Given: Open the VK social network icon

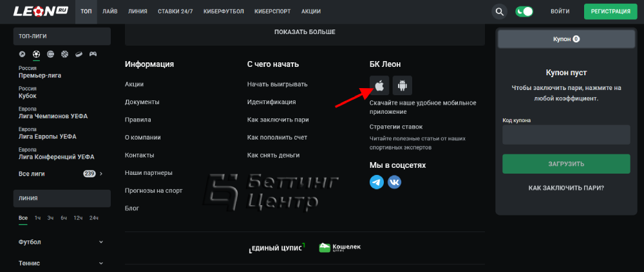Looking at the screenshot, I should click(x=394, y=182).
